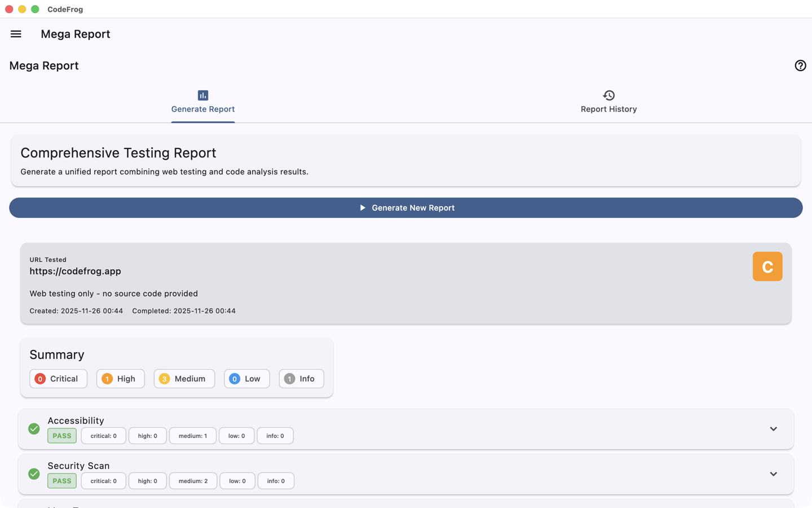Click the history clock icon above Report History
The height and width of the screenshot is (508, 812).
coord(608,94)
